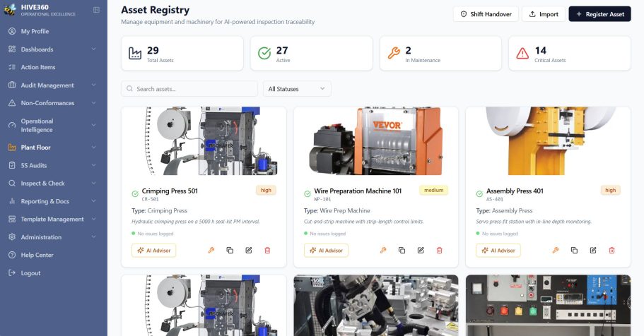Expand the Dashboards menu
The image size is (644, 336).
point(54,49)
